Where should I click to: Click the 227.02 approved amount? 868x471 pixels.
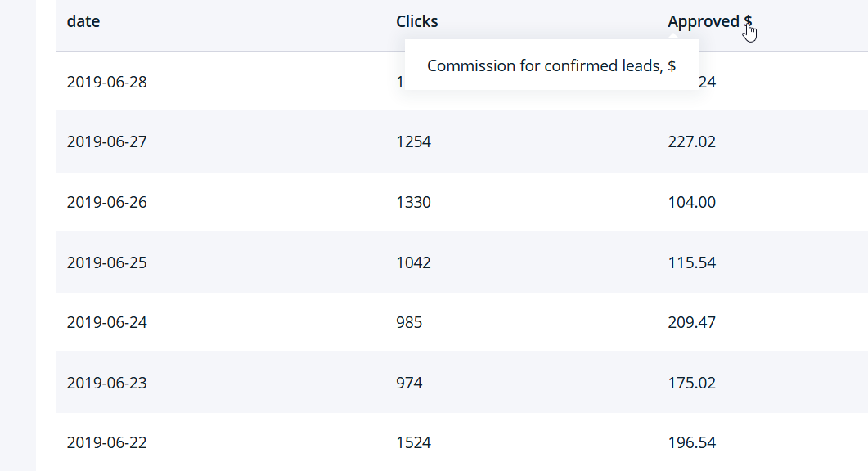691,141
